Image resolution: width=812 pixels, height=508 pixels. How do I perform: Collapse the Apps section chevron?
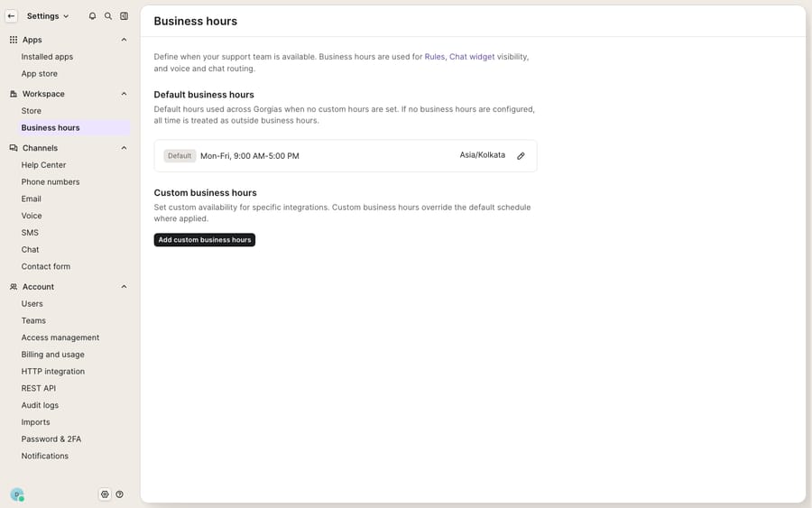(x=124, y=40)
